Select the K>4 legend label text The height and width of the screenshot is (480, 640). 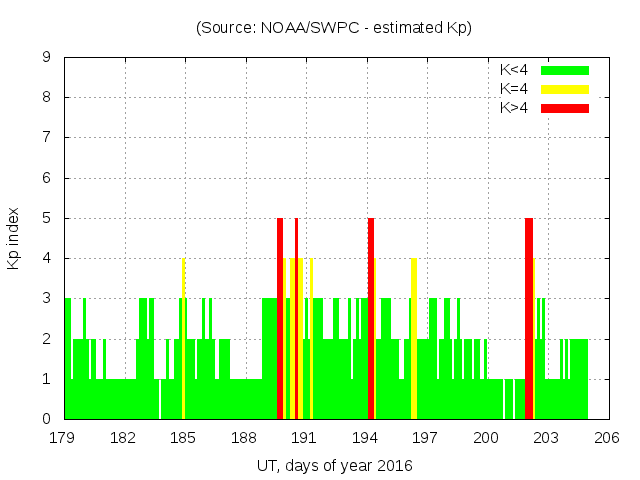[x=514, y=108]
